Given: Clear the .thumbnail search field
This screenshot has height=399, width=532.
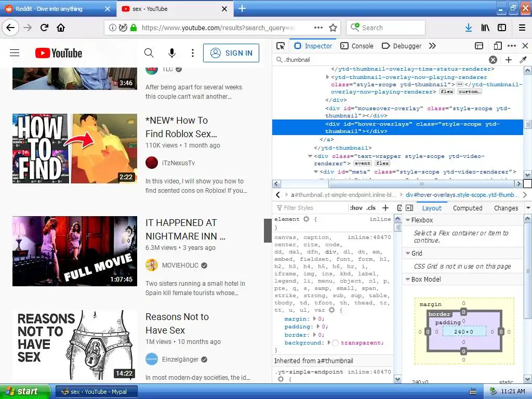Looking at the screenshot, I should pyautogui.click(x=493, y=60).
